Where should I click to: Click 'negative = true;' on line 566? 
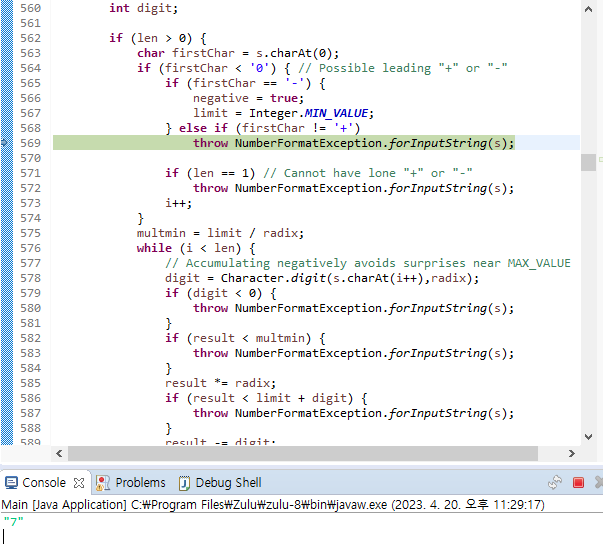pos(248,98)
